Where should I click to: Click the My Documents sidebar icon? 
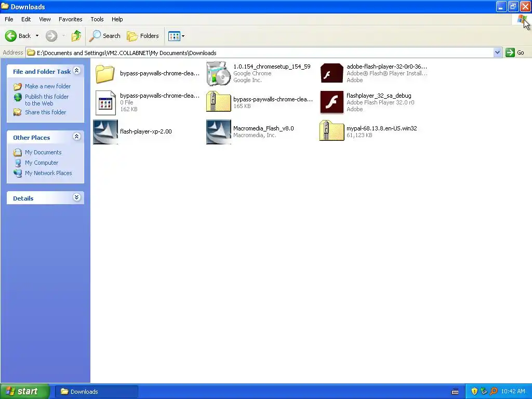18,152
